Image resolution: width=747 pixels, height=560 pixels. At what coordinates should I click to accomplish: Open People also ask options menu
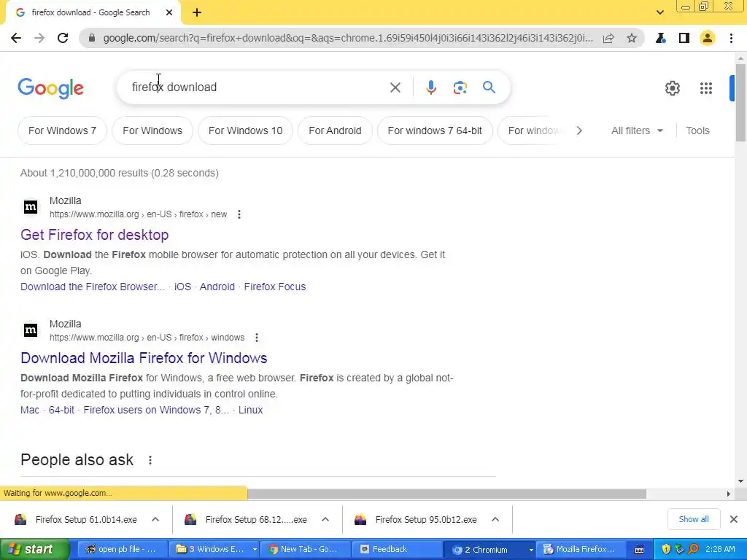coord(150,460)
